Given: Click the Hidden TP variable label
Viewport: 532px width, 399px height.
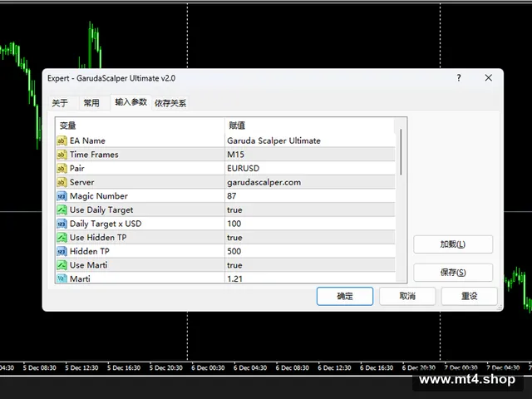Looking at the screenshot, I should [90, 251].
